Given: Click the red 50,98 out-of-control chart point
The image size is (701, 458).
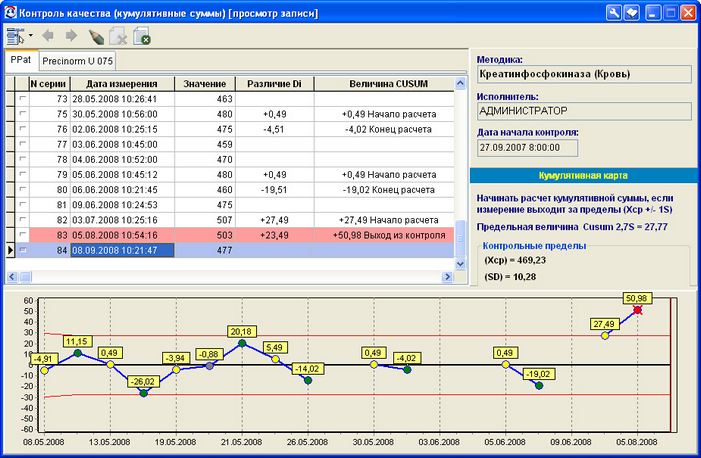Looking at the screenshot, I should [636, 311].
